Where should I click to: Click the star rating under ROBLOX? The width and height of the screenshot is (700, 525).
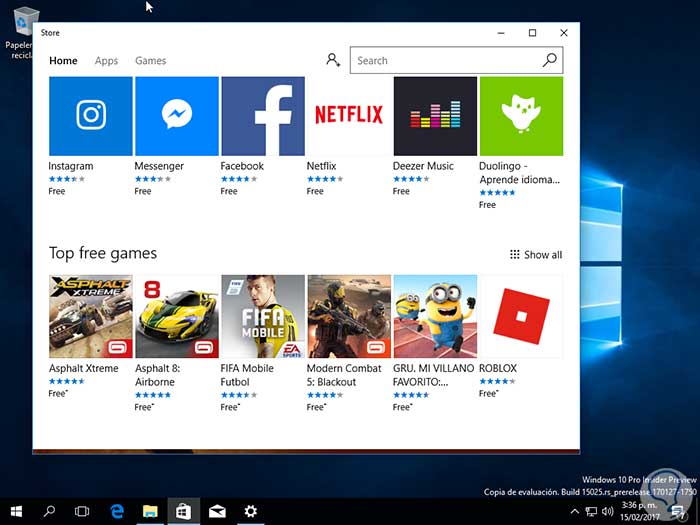(x=497, y=381)
